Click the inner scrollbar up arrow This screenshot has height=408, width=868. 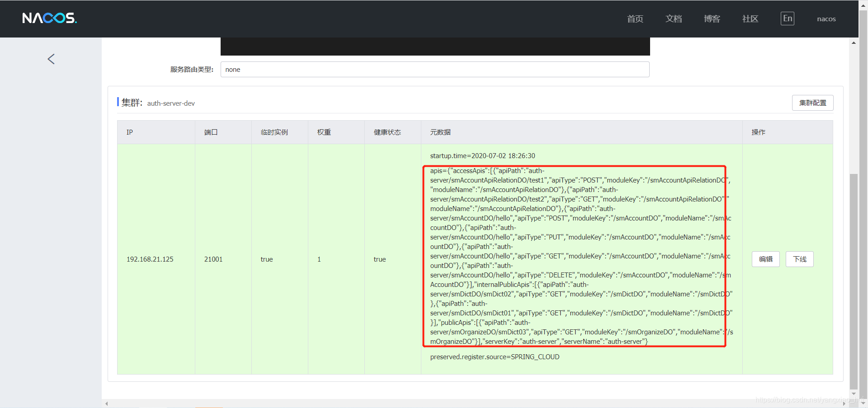pyautogui.click(x=854, y=43)
